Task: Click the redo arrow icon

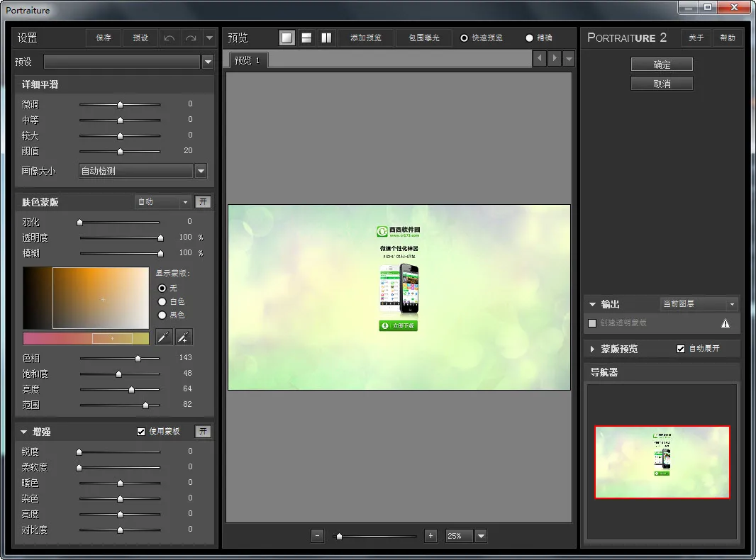Action: 190,38
